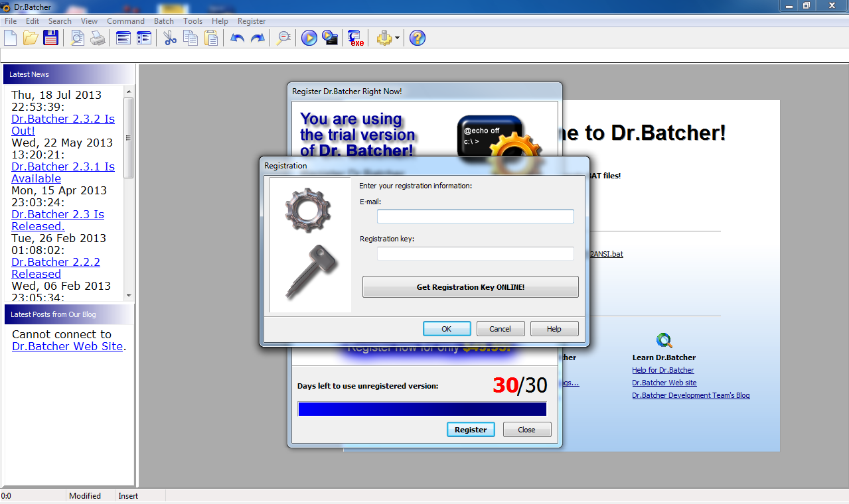849x504 pixels.
Task: Open the File menu
Action: 11,21
